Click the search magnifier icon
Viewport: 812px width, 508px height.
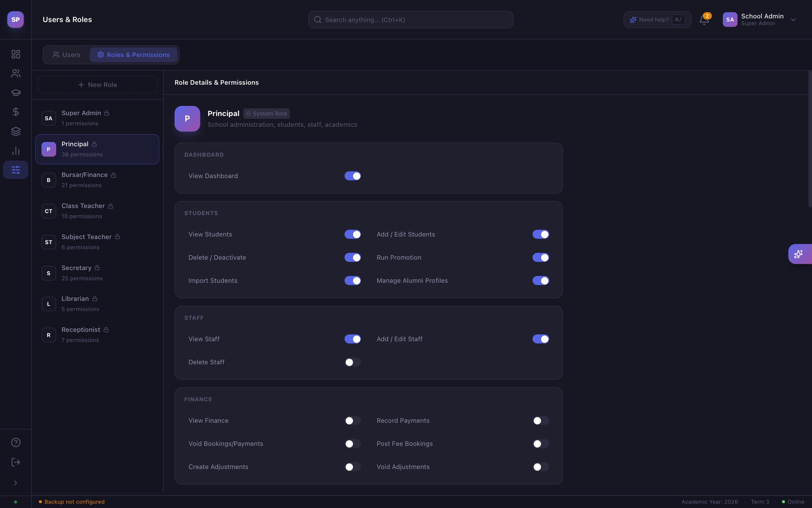click(318, 20)
